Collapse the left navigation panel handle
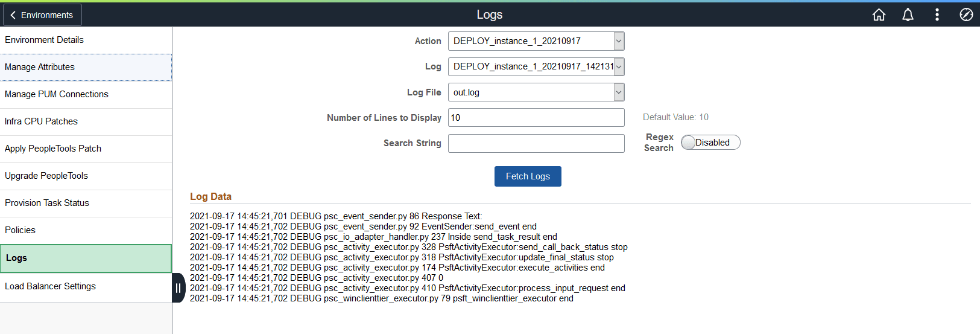Viewport: 980px width, 334px height. [x=178, y=288]
